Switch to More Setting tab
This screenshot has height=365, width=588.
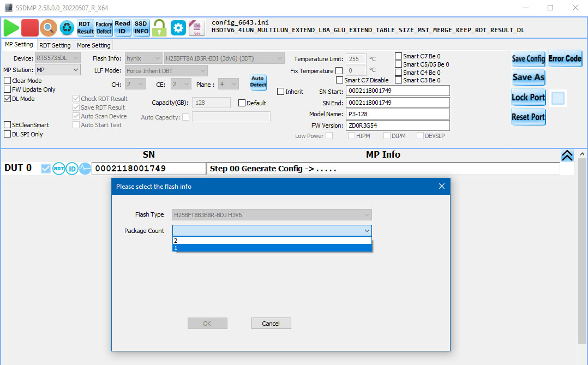[x=94, y=45]
